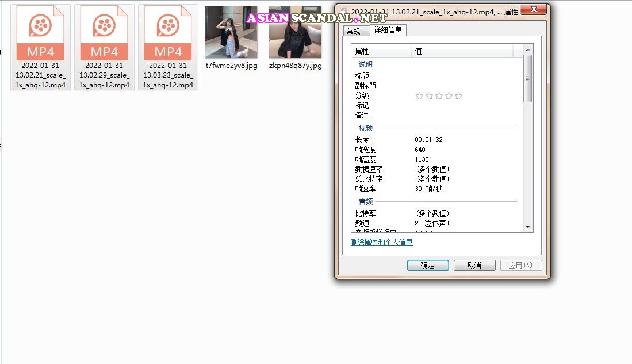The height and width of the screenshot is (364, 632).
Task: Click the 副标题 property row
Action: coord(437,86)
